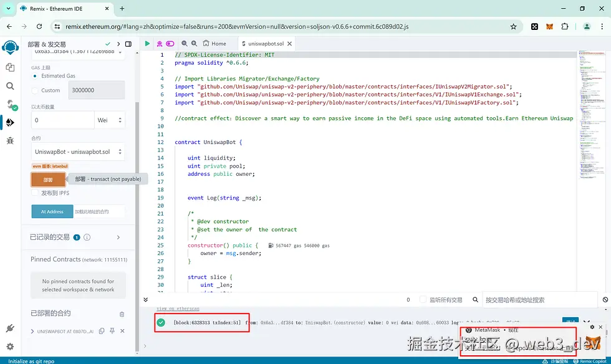Click Initialize as git repo in status bar
The height and width of the screenshot is (364, 611).
31,361
